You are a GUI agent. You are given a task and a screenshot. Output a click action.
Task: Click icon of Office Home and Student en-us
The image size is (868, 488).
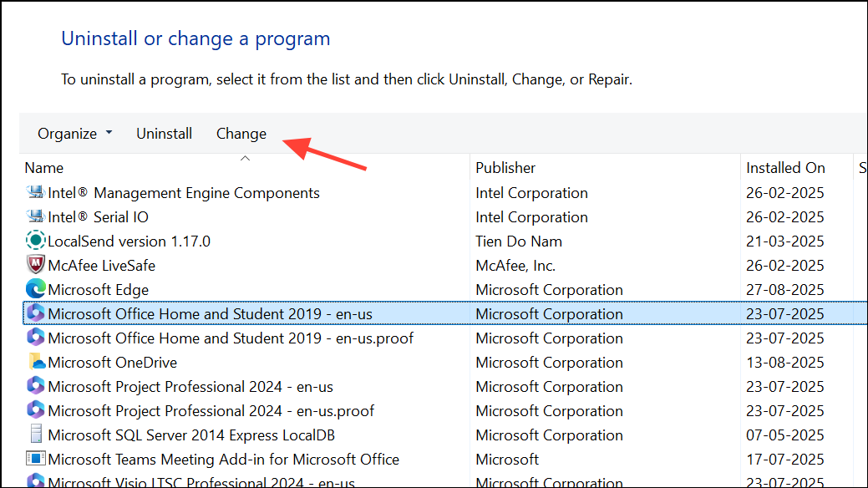pyautogui.click(x=35, y=313)
